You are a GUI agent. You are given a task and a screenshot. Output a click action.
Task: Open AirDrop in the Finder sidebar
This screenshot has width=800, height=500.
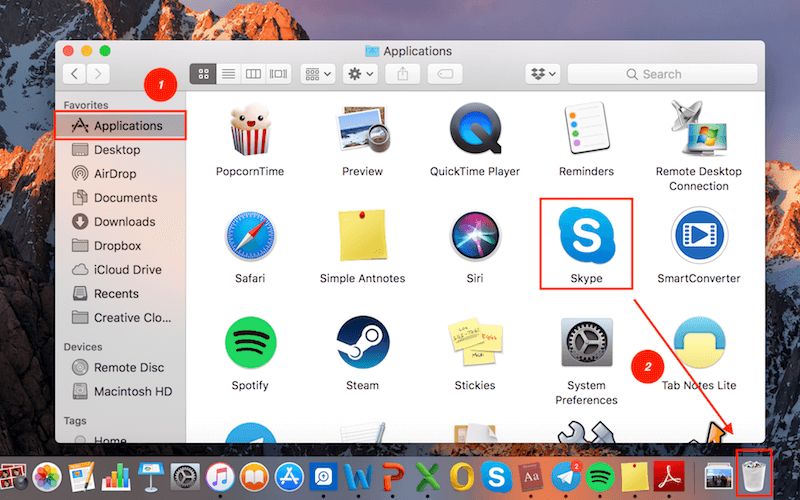coord(120,173)
